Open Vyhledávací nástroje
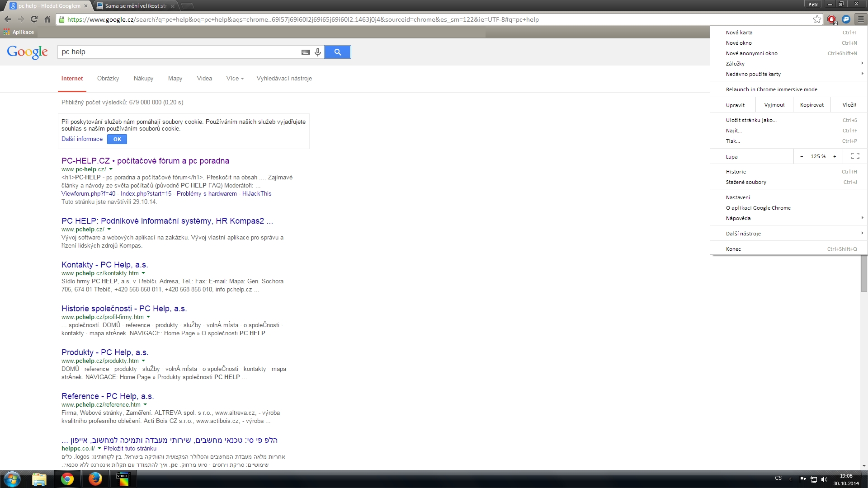This screenshot has height=488, width=868. (x=284, y=79)
